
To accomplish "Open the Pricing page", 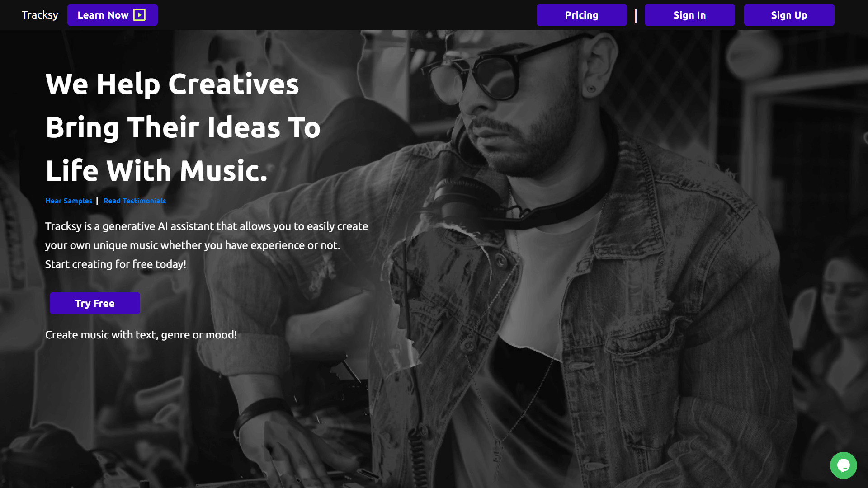I will pos(581,15).
